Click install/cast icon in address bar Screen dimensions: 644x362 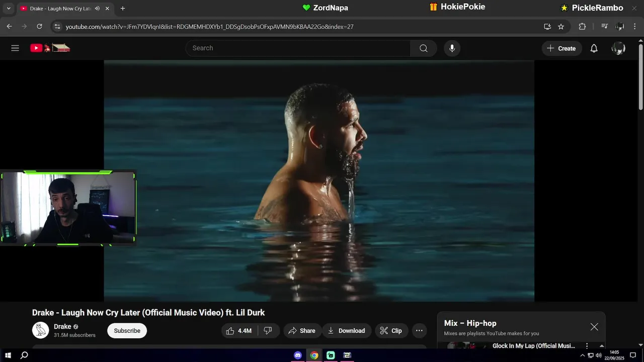547,27
